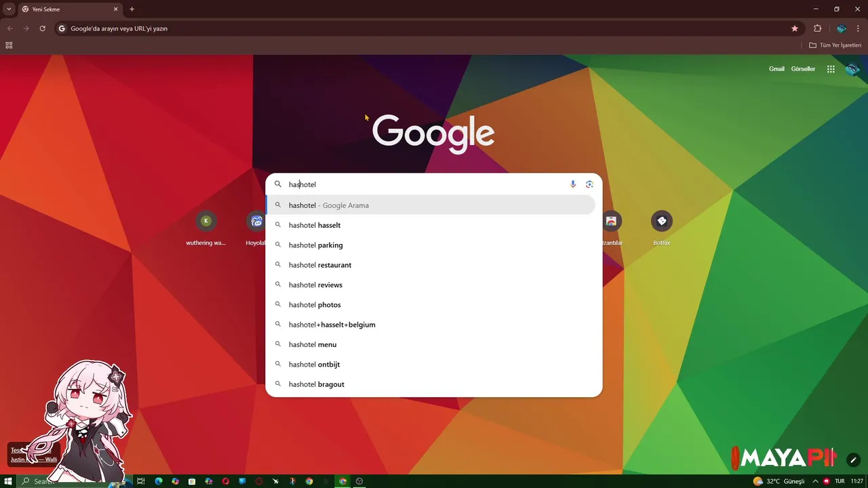Select the 'hashotel - Google Arama' suggestion
Image resolution: width=868 pixels, height=488 pixels.
(x=431, y=205)
